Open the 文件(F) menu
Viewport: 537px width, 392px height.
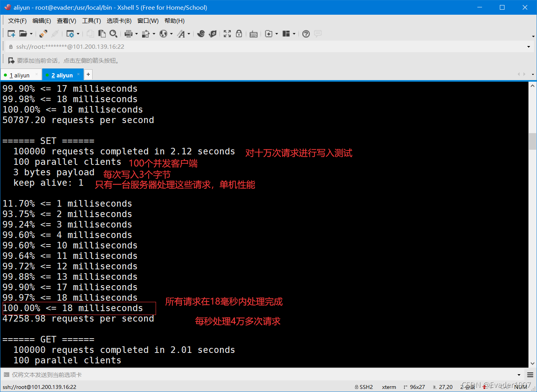click(x=17, y=21)
